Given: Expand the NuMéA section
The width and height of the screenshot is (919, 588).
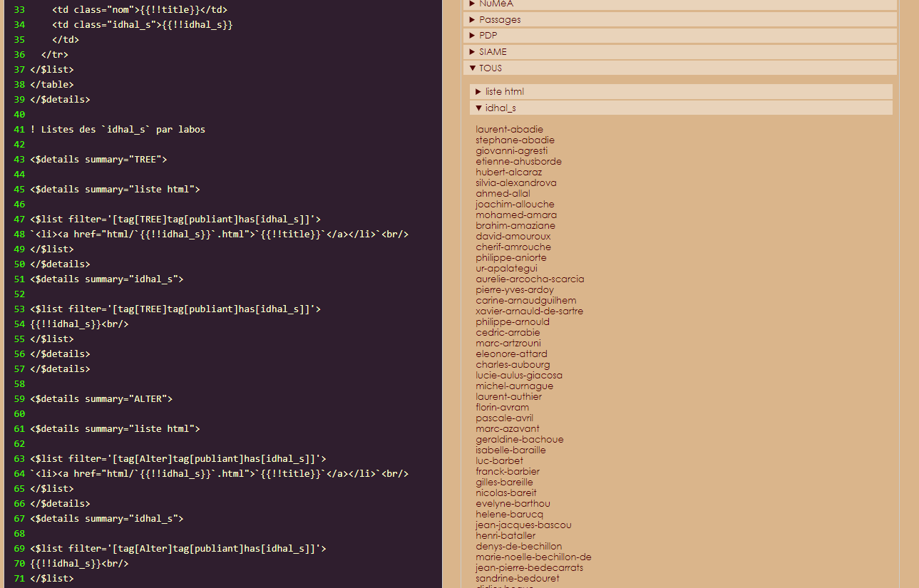Looking at the screenshot, I should coord(496,4).
